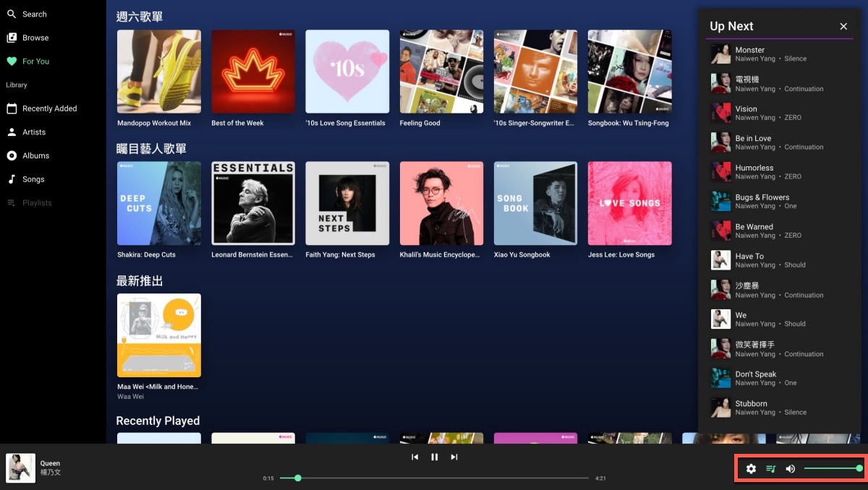Play 微笑著揮手 in the Up Next list
The width and height of the screenshot is (868, 490).
(x=780, y=349)
